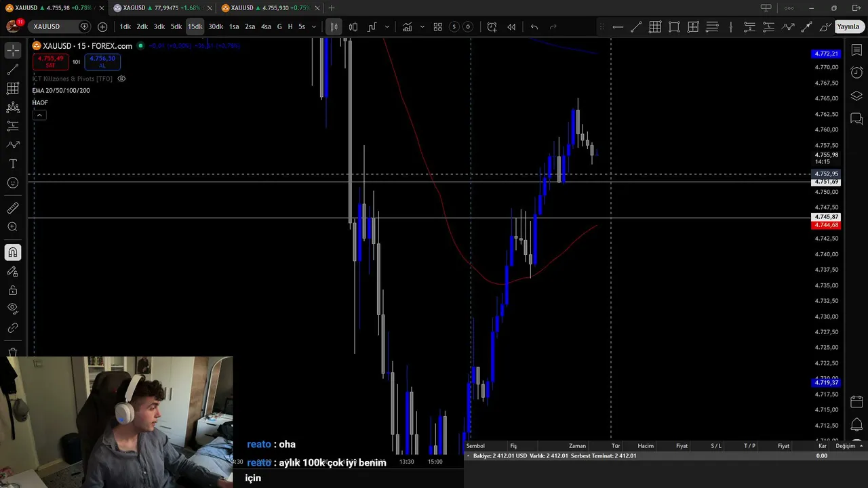The height and width of the screenshot is (488, 868).
Task: Switch to hollow candles chart type
Action: click(x=353, y=26)
